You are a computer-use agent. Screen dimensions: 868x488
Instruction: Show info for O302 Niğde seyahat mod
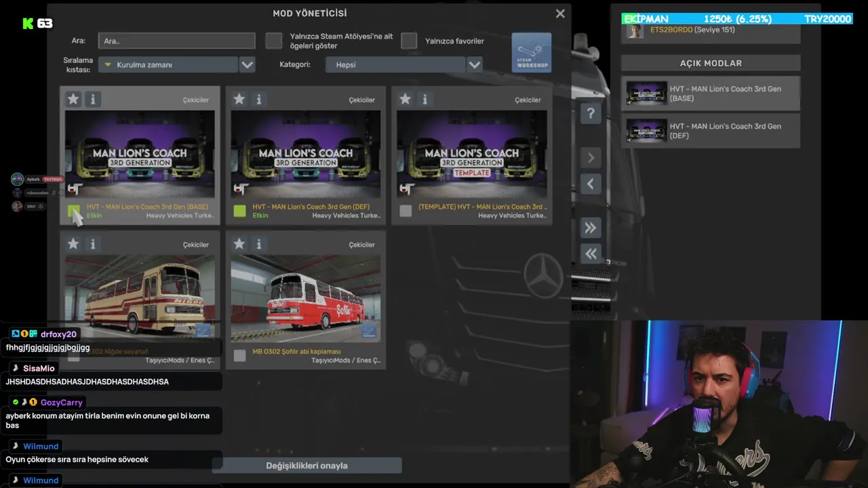pos(93,244)
